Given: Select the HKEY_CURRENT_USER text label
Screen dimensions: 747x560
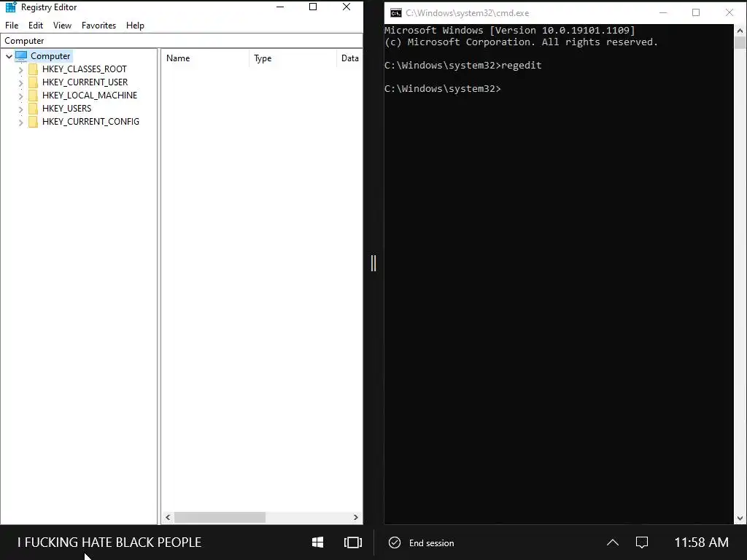Looking at the screenshot, I should (85, 82).
